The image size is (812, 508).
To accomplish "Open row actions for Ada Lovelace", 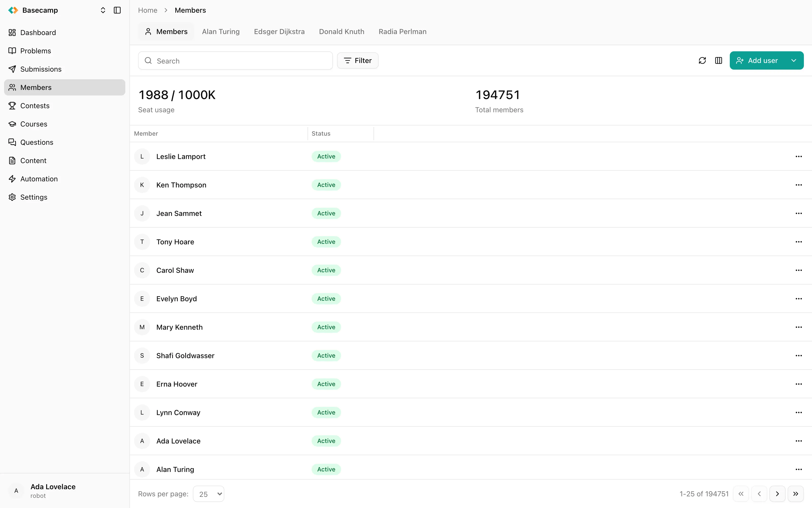I will pos(799,441).
